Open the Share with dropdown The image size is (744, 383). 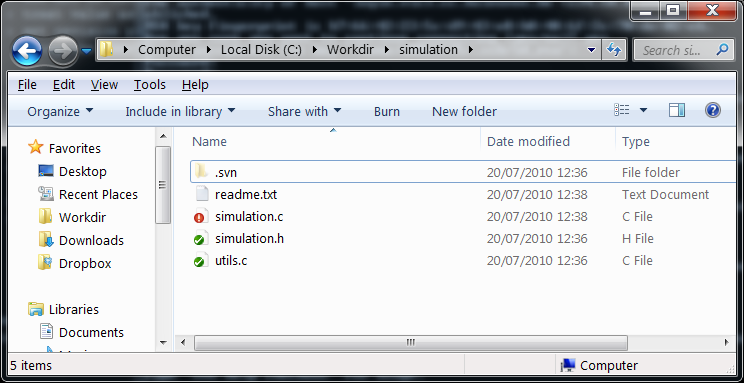(x=304, y=112)
